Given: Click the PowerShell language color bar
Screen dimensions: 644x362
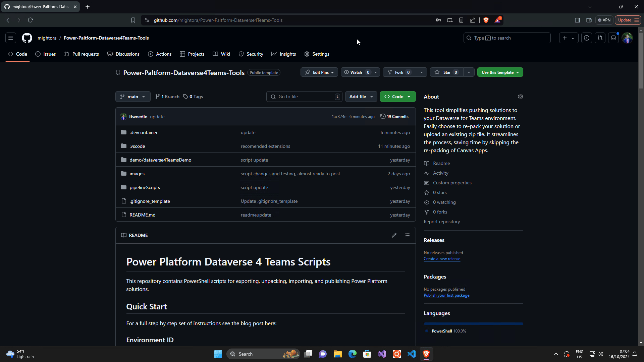Looking at the screenshot, I should (x=473, y=323).
